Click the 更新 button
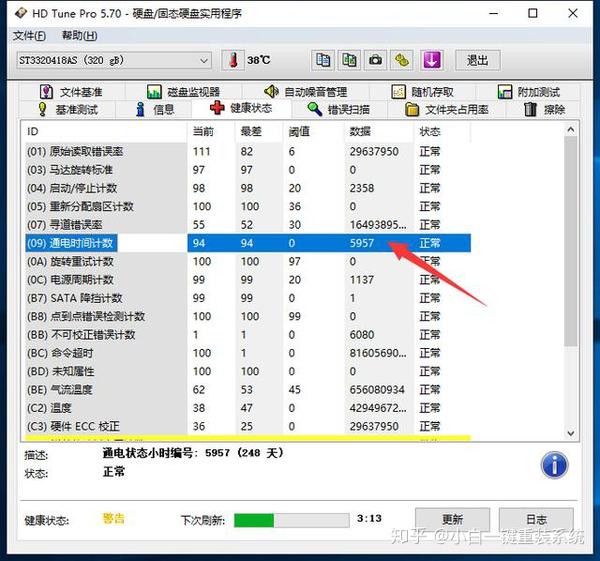 452,519
